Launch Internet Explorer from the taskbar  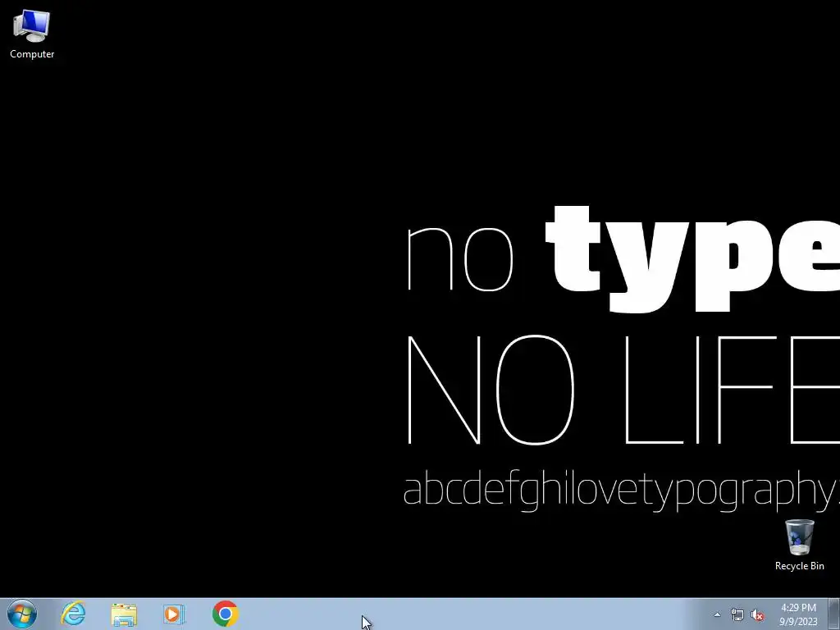(x=73, y=614)
